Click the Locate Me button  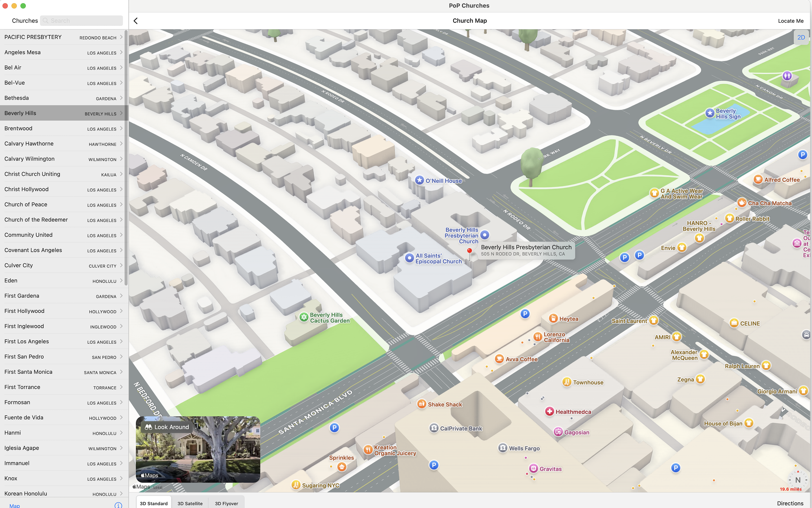[x=791, y=21]
